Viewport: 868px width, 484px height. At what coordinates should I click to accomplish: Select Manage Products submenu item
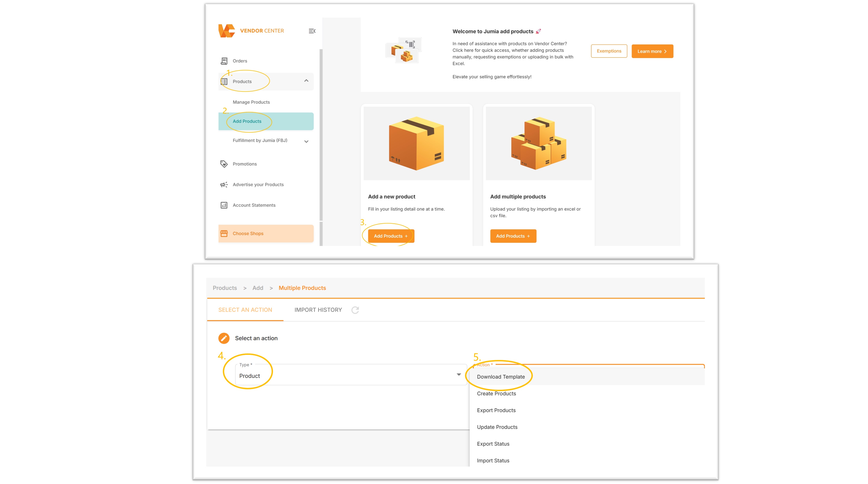coord(251,102)
